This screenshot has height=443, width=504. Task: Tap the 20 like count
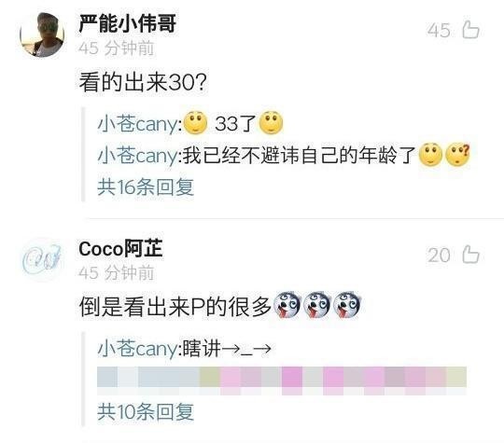(x=439, y=256)
